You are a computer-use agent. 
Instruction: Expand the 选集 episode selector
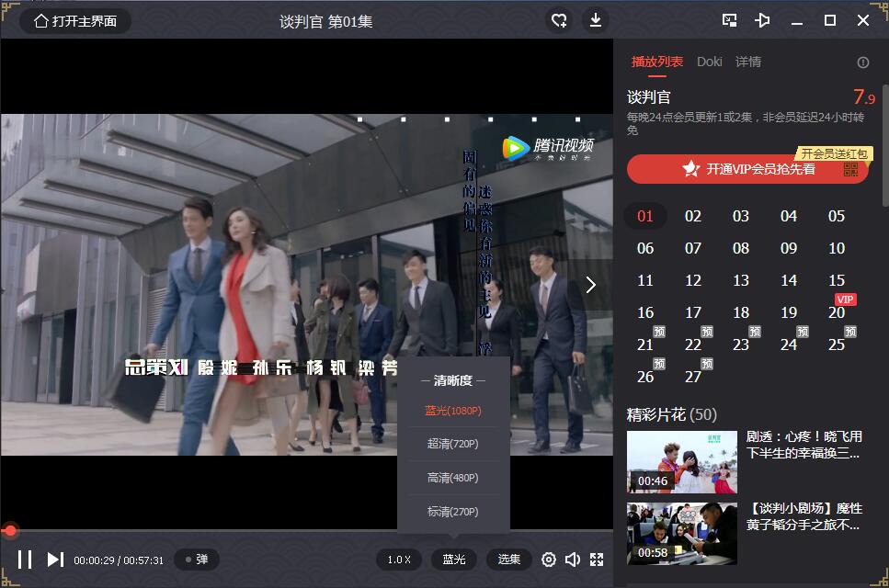click(x=509, y=560)
